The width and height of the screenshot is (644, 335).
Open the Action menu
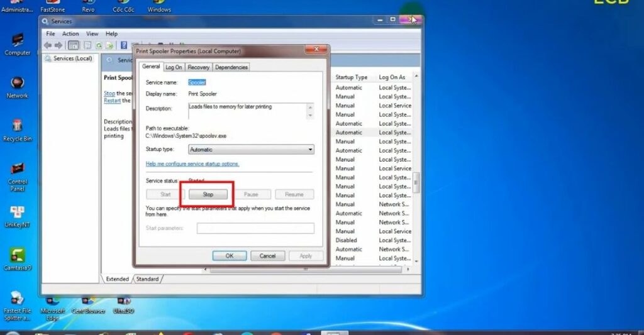point(70,34)
